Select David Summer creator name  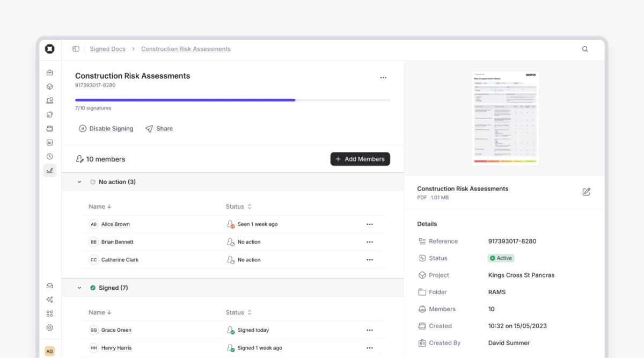[509, 343]
